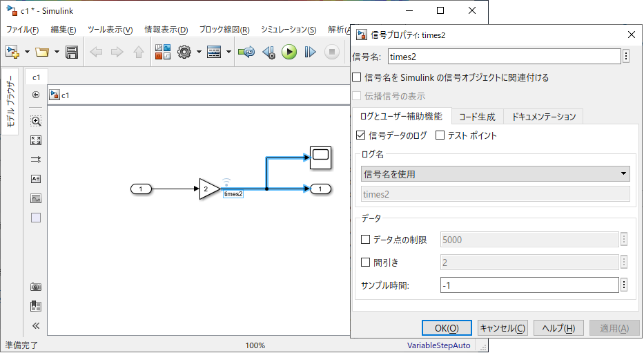Open the Library Browser icon
The height and width of the screenshot is (353, 644).
[x=163, y=52]
